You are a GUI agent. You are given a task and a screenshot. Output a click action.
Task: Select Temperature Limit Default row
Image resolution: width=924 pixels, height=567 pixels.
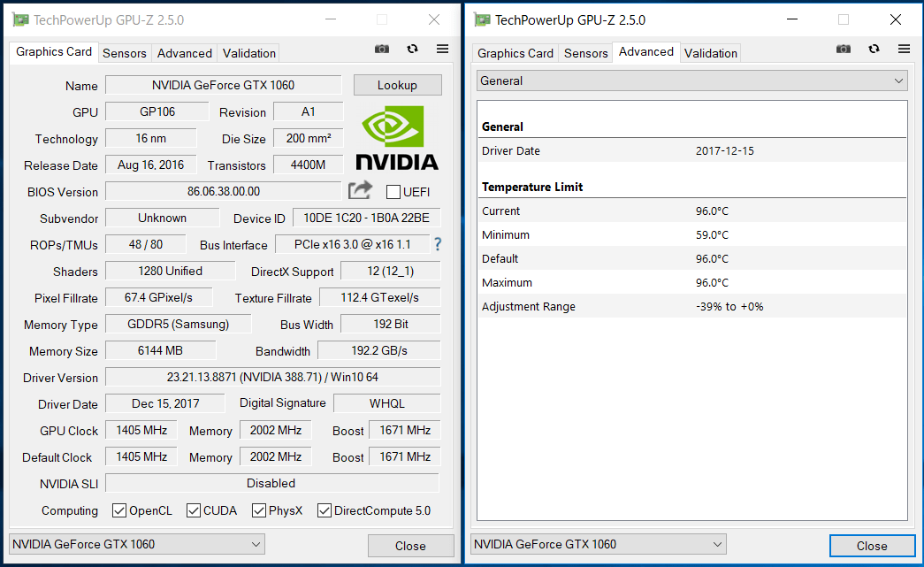(x=691, y=258)
